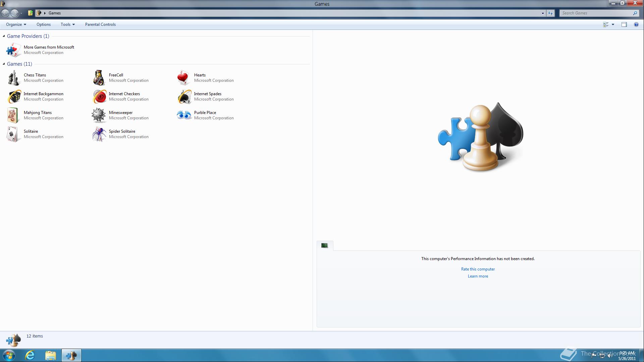Click the Games breadcrumb in address bar
644x362 pixels.
pos(54,13)
